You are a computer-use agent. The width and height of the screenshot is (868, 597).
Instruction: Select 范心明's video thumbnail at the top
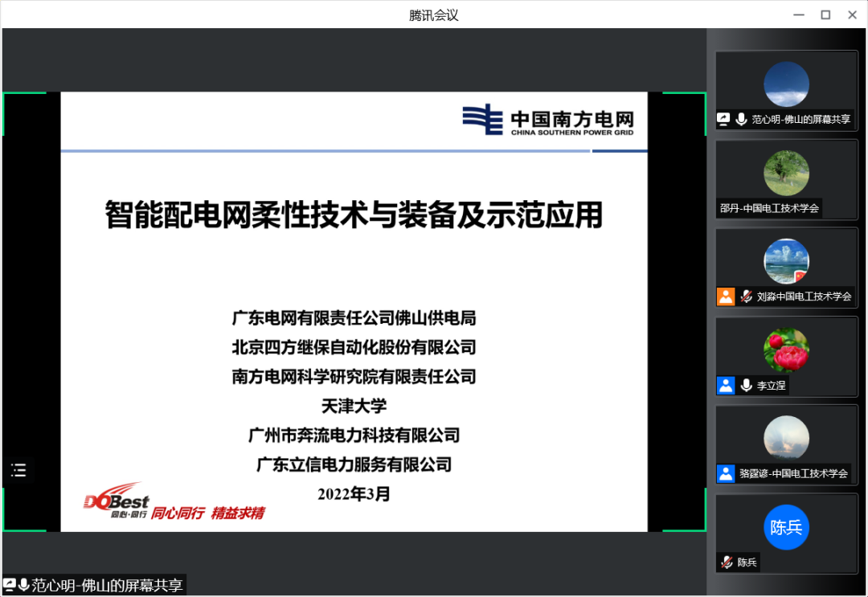coord(786,83)
